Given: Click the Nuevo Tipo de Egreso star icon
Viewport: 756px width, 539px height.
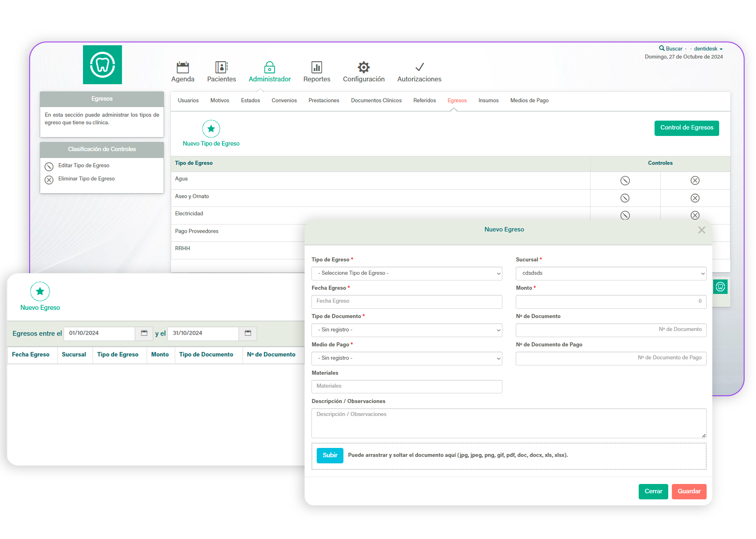Looking at the screenshot, I should coord(211,129).
